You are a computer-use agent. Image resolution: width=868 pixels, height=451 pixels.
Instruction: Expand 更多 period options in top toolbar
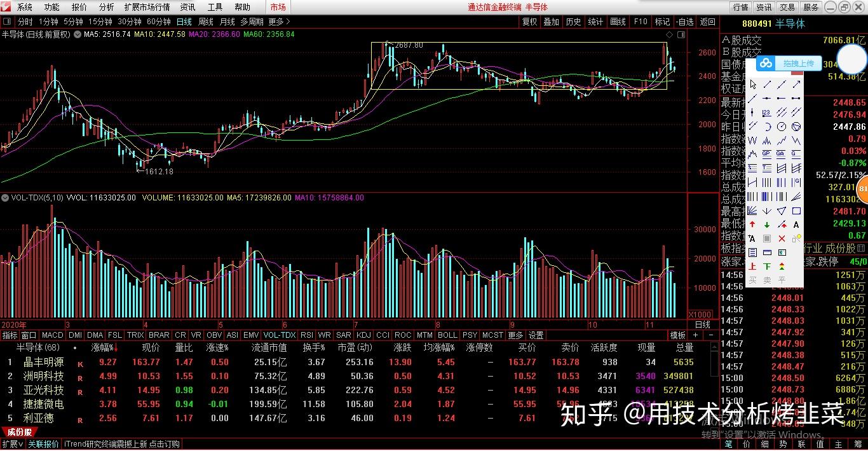[x=278, y=22]
